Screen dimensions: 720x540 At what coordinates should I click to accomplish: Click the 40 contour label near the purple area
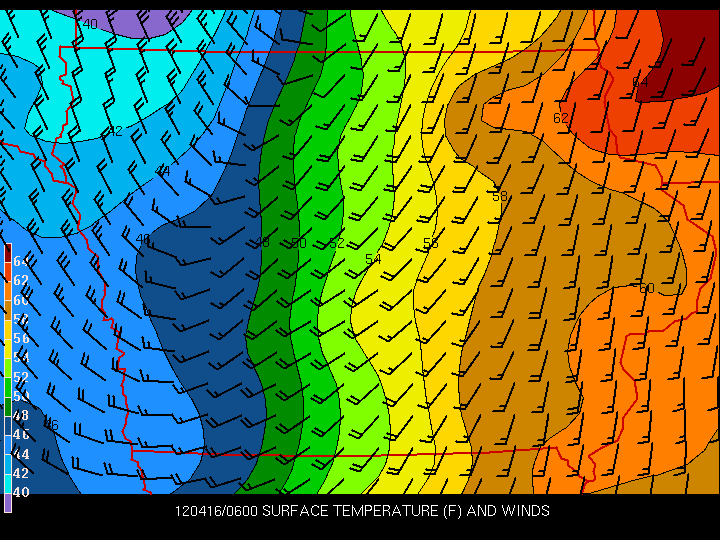click(x=90, y=24)
